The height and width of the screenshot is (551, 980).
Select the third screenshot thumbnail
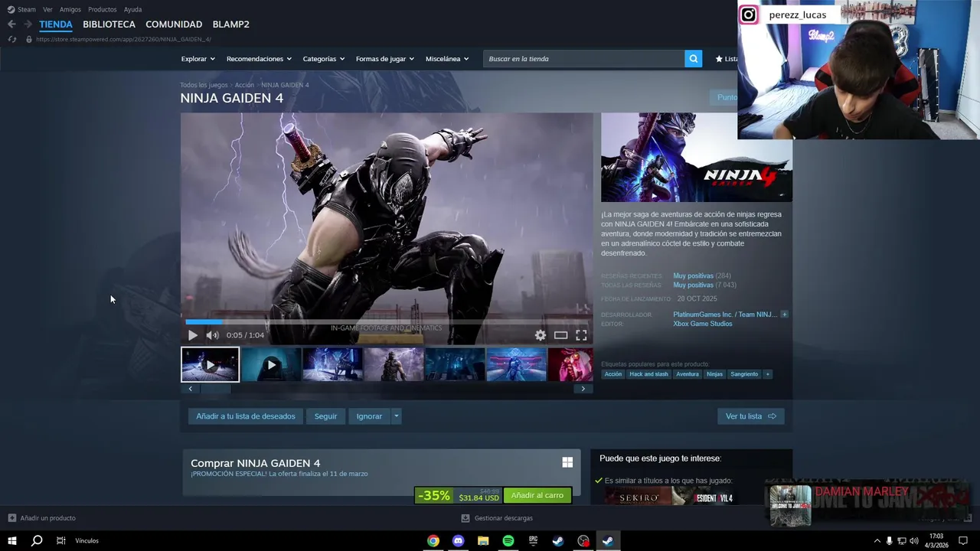[332, 365]
